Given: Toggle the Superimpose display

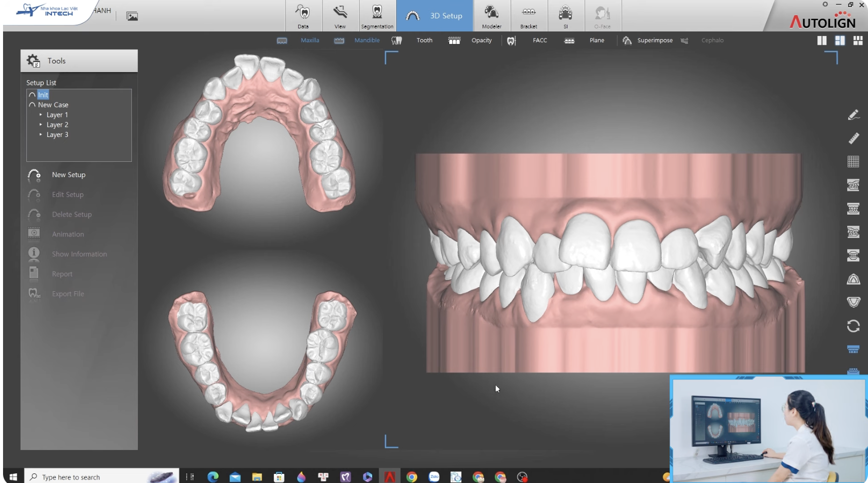Looking at the screenshot, I should [x=654, y=41].
